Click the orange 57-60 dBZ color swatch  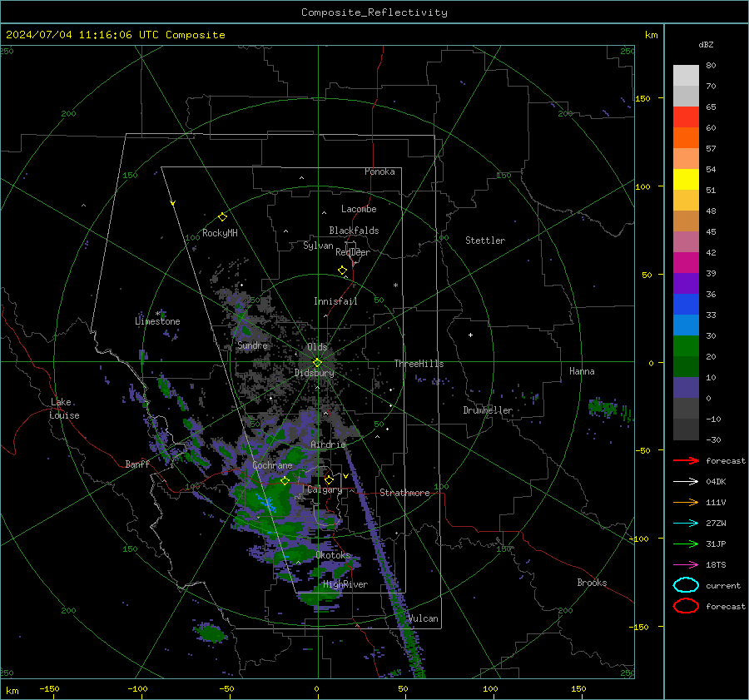686,138
